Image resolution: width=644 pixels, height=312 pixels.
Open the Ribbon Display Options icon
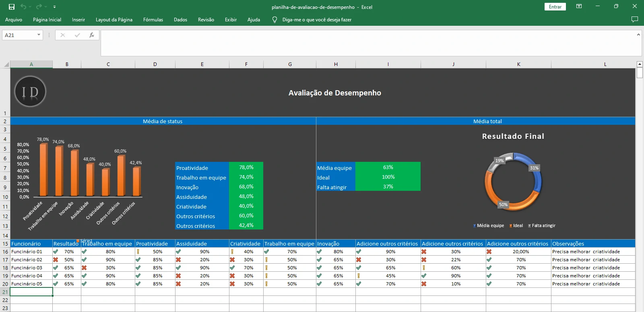click(579, 6)
